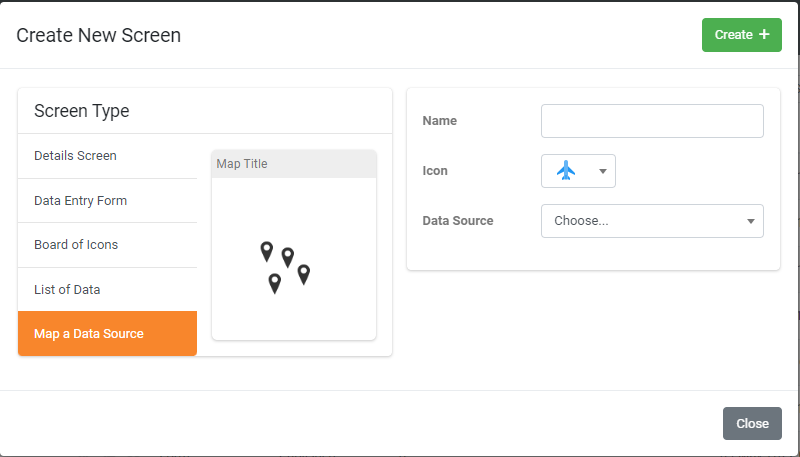Click the grey Close button
800x457 pixels.
coord(752,423)
